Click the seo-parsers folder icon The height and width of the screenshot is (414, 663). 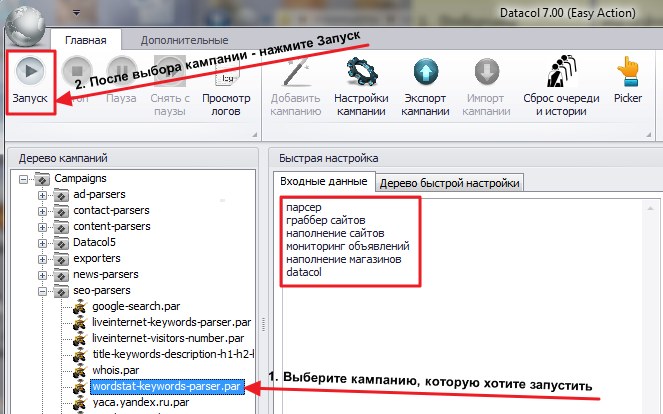61,291
